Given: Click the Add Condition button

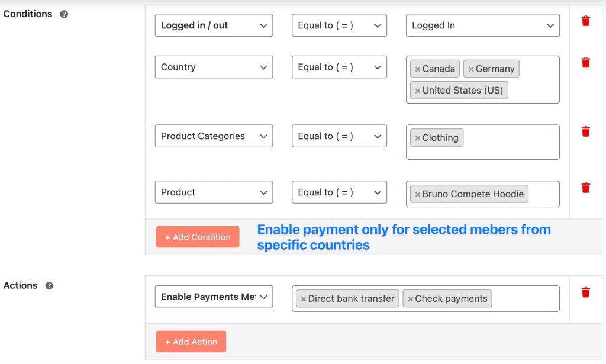Looking at the screenshot, I should [x=198, y=237].
